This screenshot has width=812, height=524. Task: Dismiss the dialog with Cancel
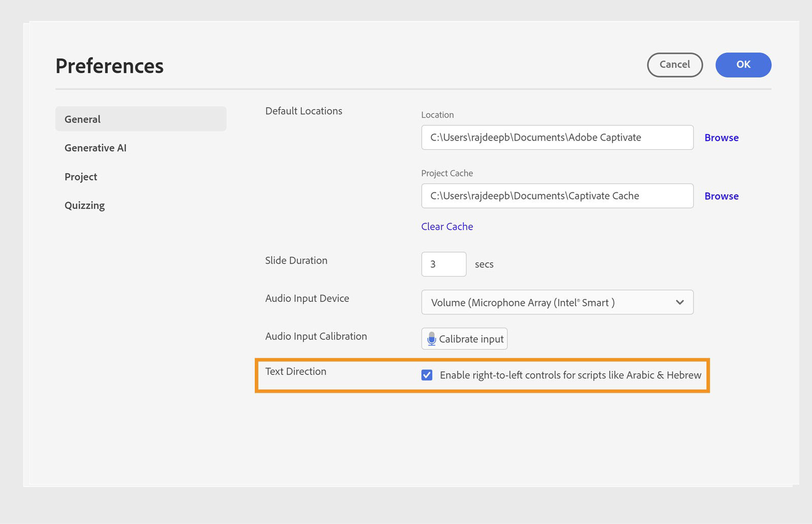[x=674, y=65]
